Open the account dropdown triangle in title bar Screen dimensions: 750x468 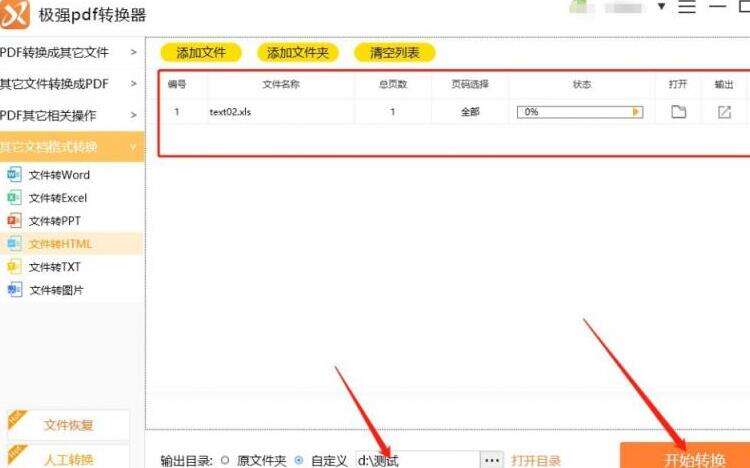(x=662, y=6)
